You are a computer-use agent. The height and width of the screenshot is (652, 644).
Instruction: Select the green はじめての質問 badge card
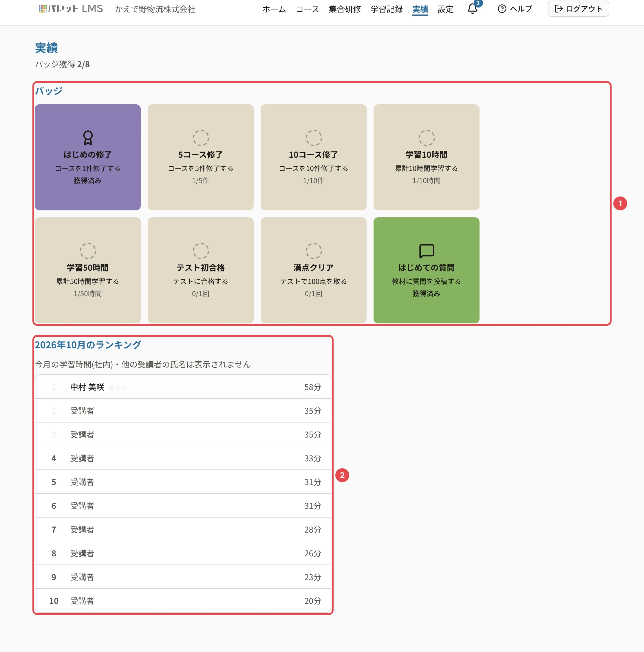(427, 270)
